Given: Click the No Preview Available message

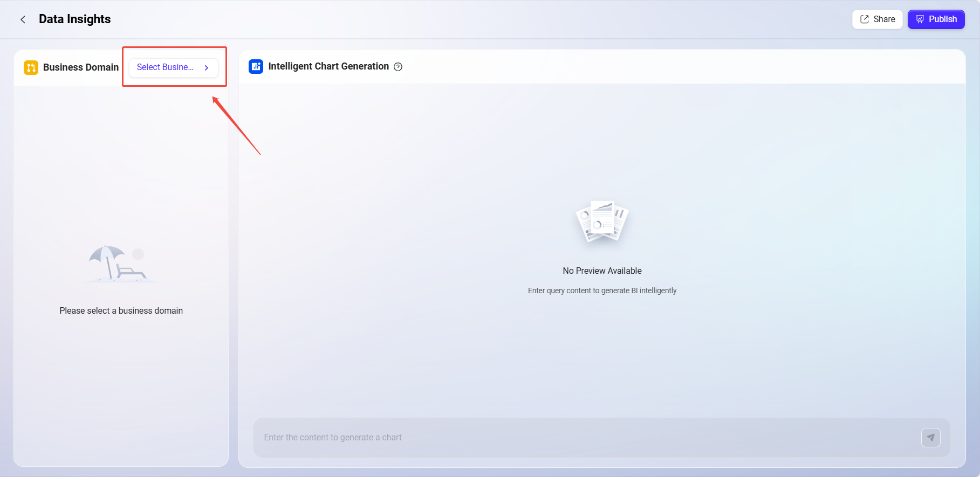Looking at the screenshot, I should point(602,271).
